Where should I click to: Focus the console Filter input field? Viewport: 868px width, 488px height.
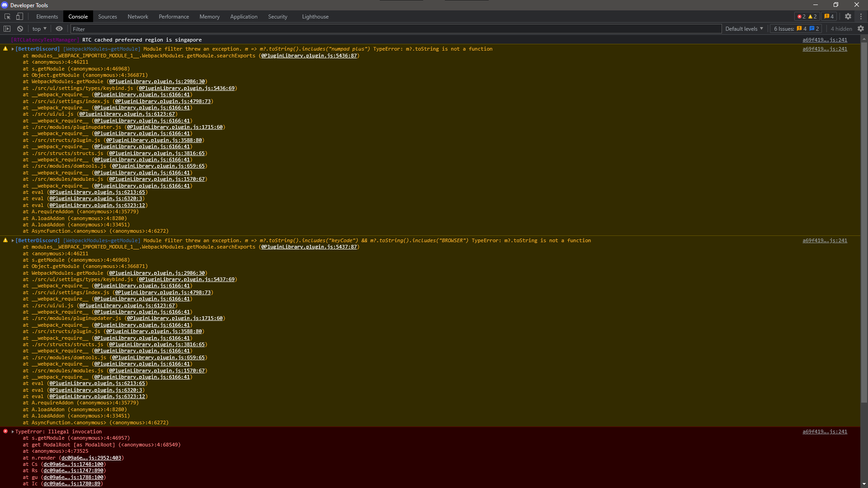click(x=396, y=29)
